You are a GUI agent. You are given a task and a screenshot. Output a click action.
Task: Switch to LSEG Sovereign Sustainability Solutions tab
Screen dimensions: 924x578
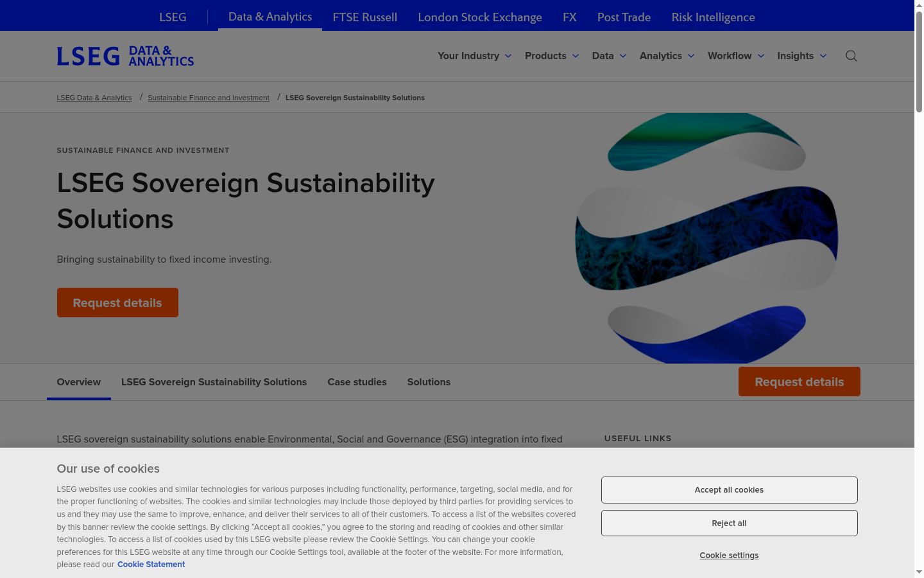point(214,382)
